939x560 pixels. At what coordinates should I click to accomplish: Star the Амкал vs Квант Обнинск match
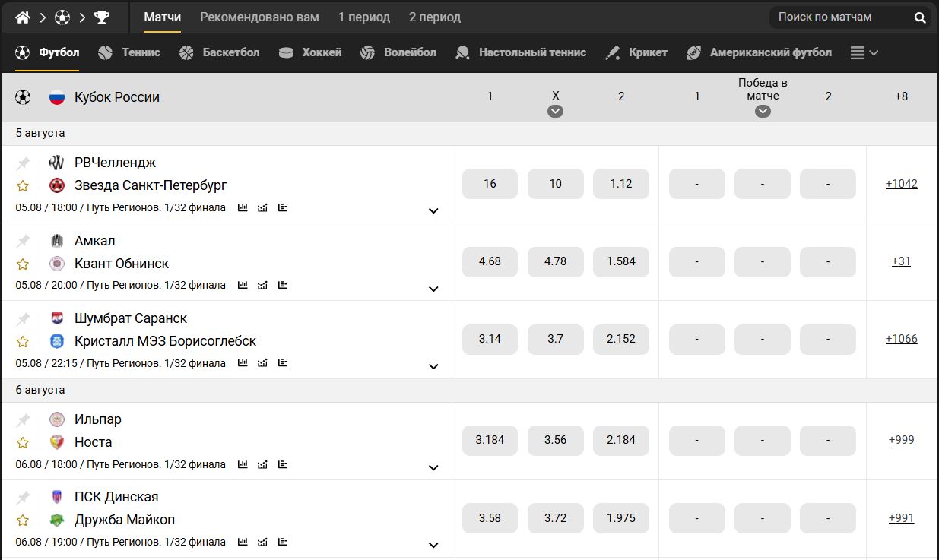coord(23,264)
